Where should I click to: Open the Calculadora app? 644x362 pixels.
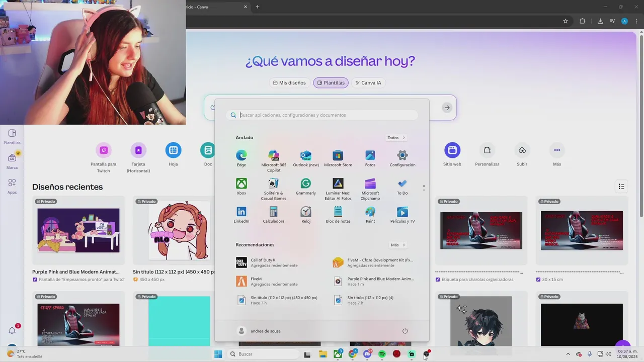(274, 214)
